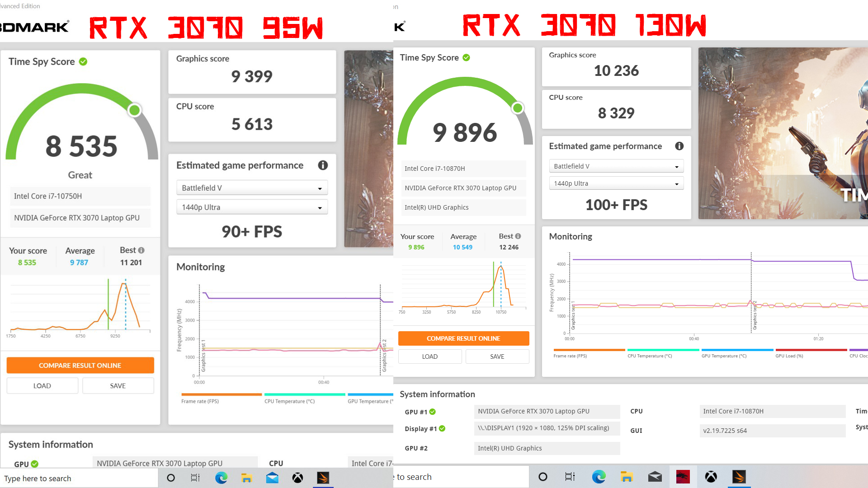The width and height of the screenshot is (868, 488).
Task: Open Task View in left taskbar
Action: 195,478
